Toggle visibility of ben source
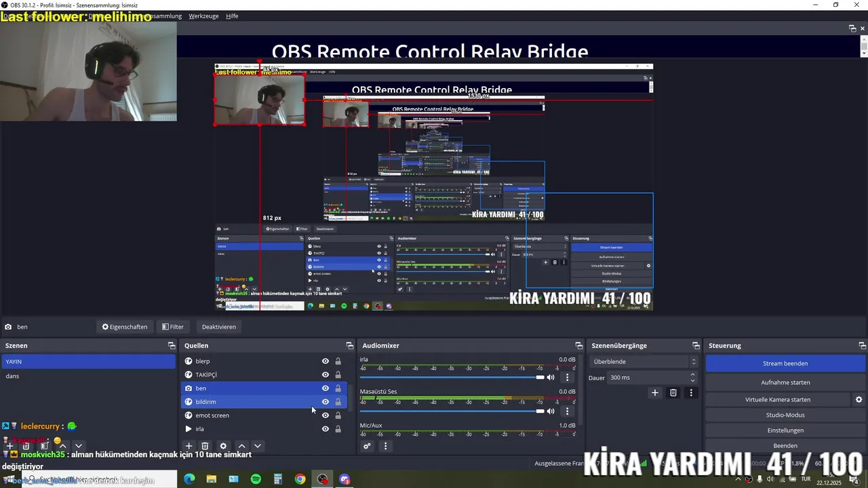Viewport: 868px width, 488px height. [325, 388]
